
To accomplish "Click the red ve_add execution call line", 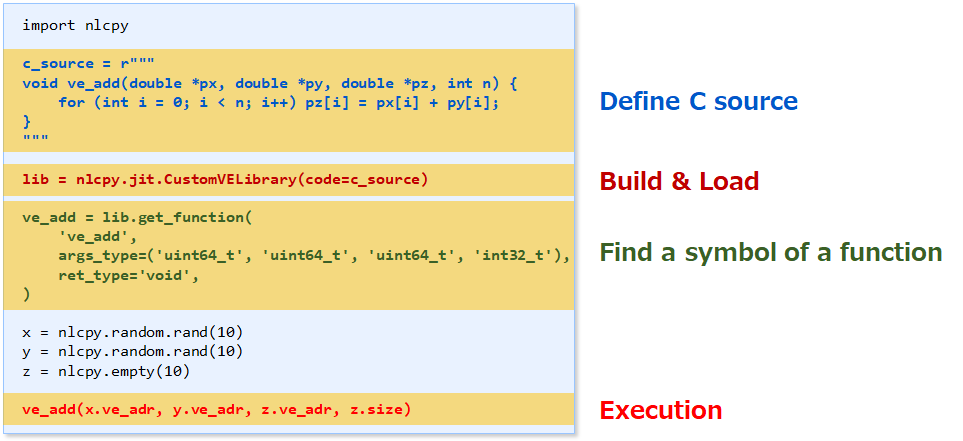I will tap(216, 409).
